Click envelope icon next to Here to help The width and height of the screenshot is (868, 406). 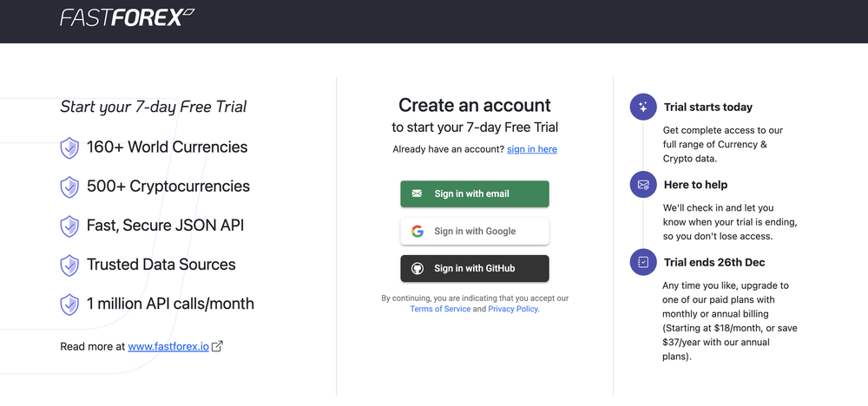643,185
